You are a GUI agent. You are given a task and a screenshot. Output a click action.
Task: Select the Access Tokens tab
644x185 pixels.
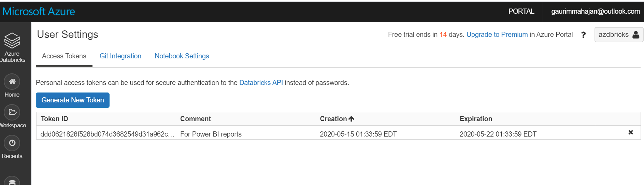64,56
